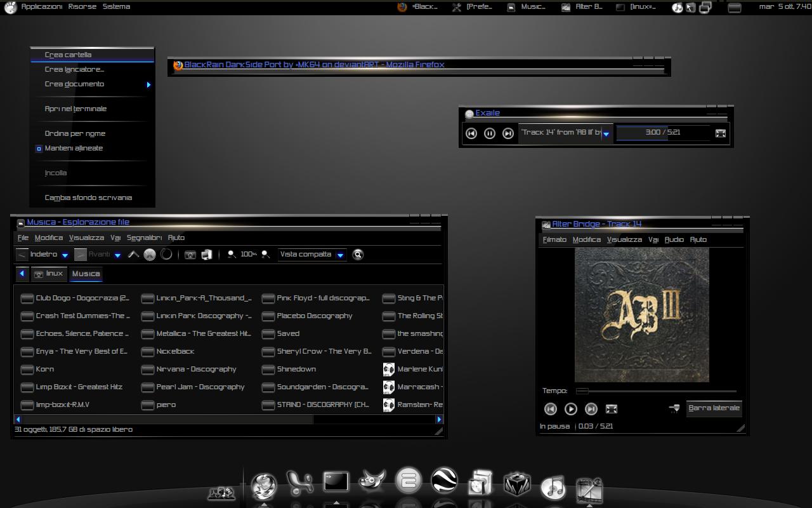Click the volume icon in movie player
The width and height of the screenshot is (812, 508).
[674, 408]
